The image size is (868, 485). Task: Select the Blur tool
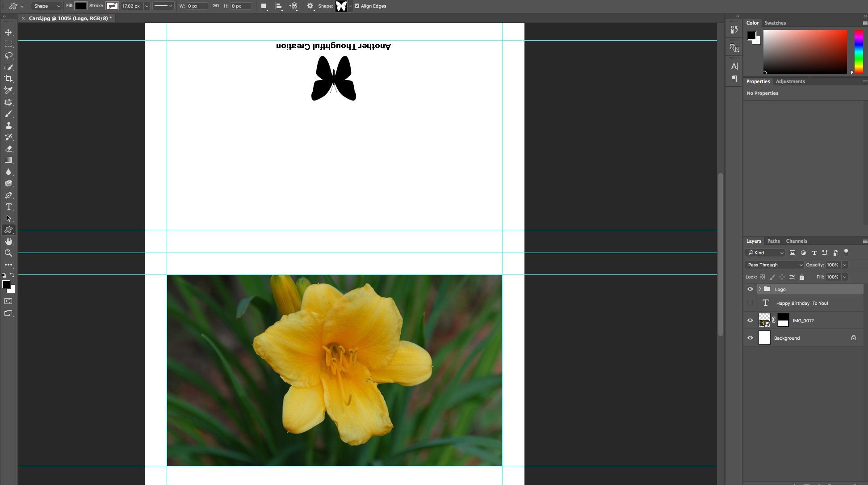point(8,172)
